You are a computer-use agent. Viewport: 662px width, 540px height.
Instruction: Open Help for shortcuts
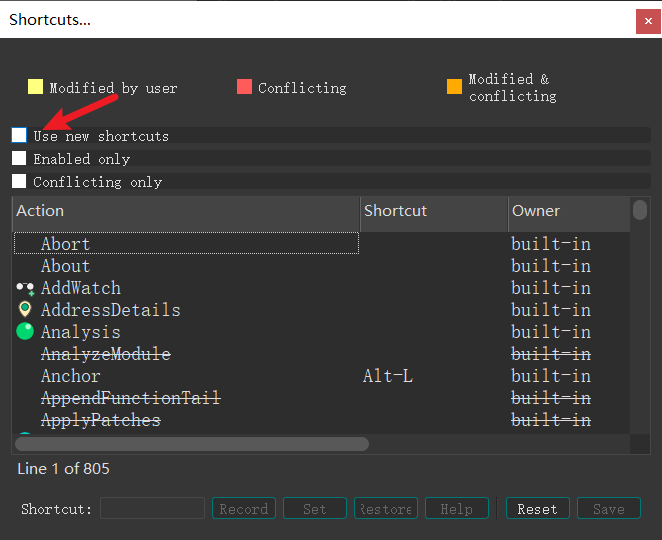(456, 508)
